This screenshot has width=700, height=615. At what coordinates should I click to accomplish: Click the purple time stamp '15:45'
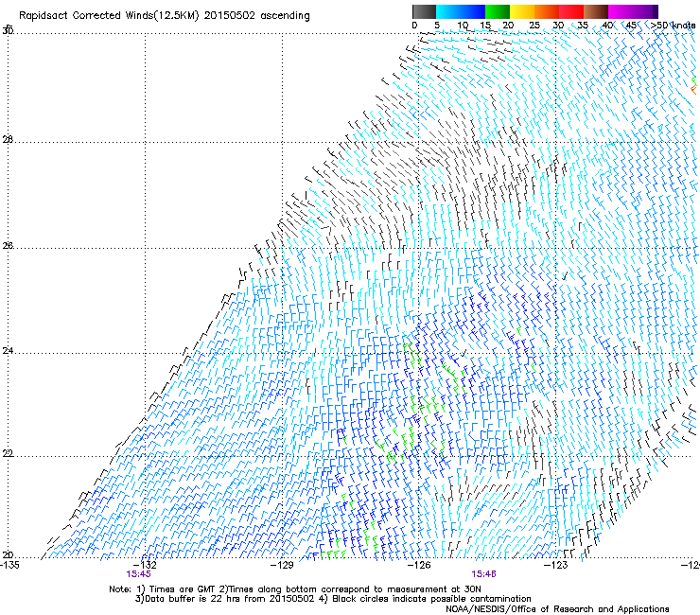[138, 574]
